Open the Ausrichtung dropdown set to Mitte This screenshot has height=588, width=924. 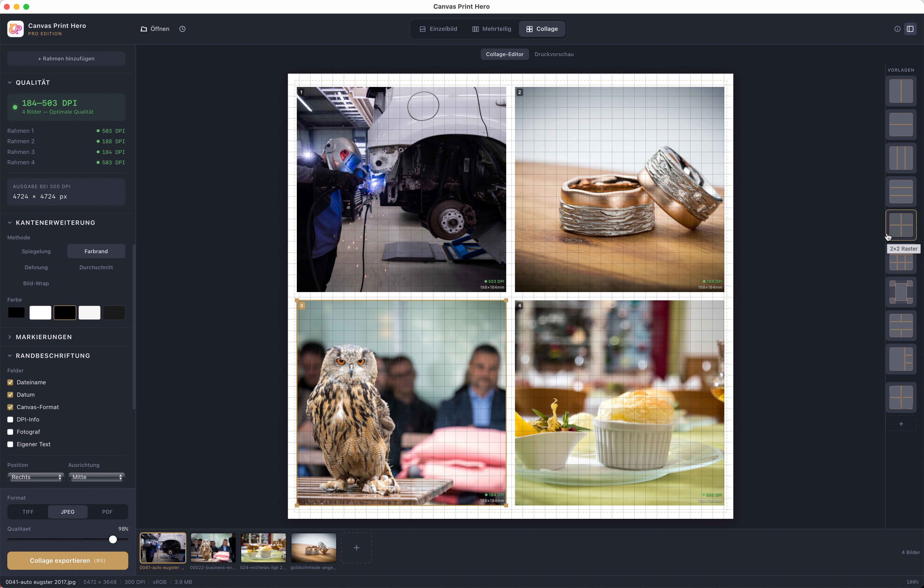97,477
